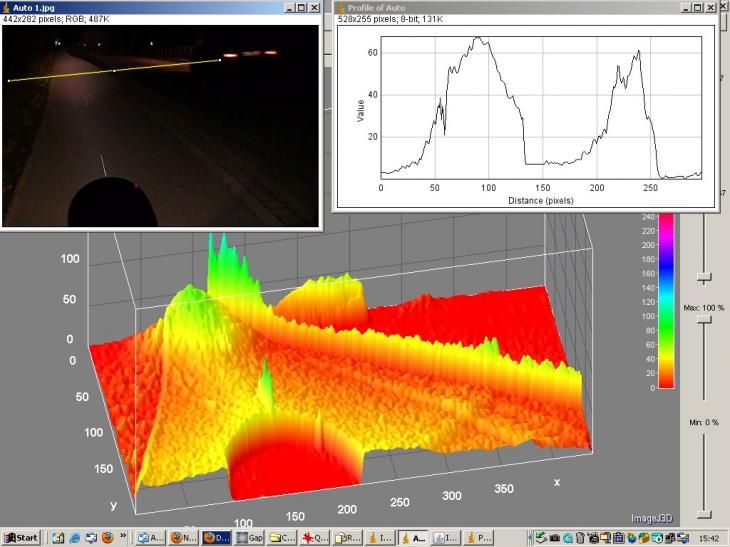The height and width of the screenshot is (547, 730).
Task: Open the 'R...' taskbar button
Action: (x=347, y=537)
